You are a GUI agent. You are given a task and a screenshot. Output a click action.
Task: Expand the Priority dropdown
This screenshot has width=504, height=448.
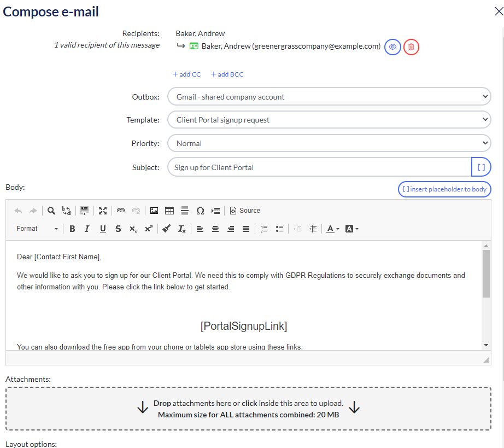tap(329, 143)
